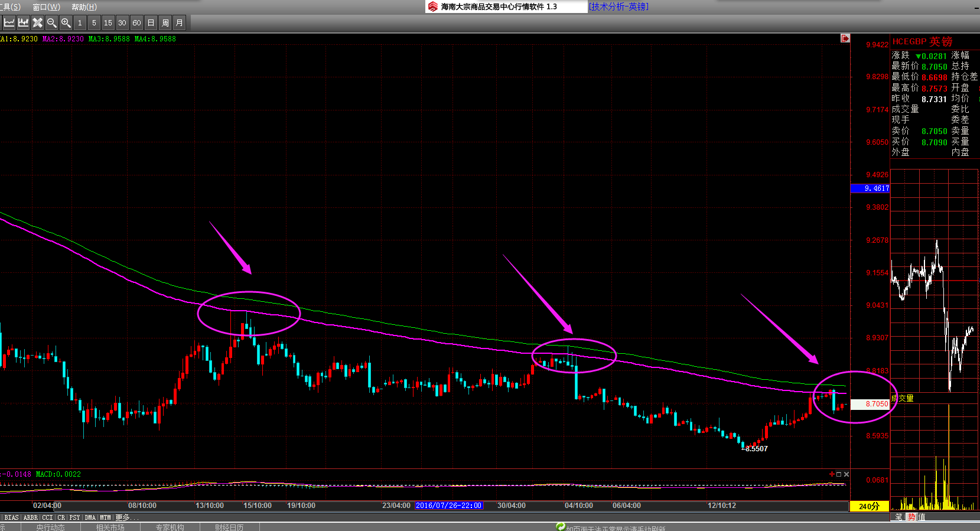Image resolution: width=980 pixels, height=531 pixels.
Task: Click the 02/04:00 time axis label
Action: tap(47, 506)
